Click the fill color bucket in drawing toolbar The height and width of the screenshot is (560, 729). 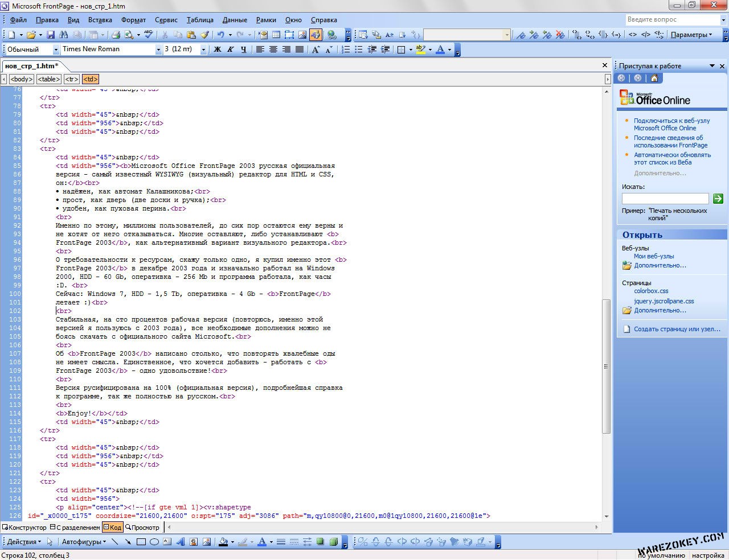pos(223,542)
